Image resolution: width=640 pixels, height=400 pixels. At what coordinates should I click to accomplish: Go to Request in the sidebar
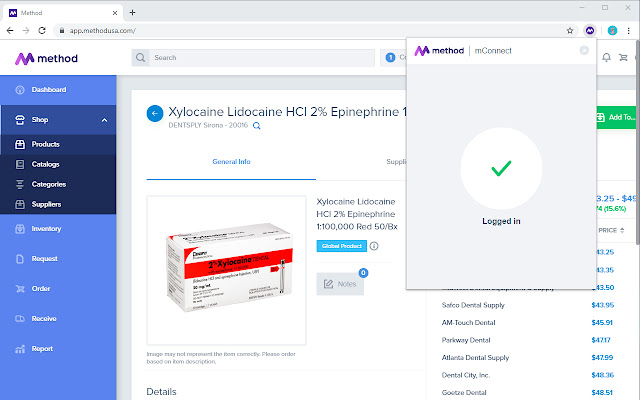(x=58, y=259)
